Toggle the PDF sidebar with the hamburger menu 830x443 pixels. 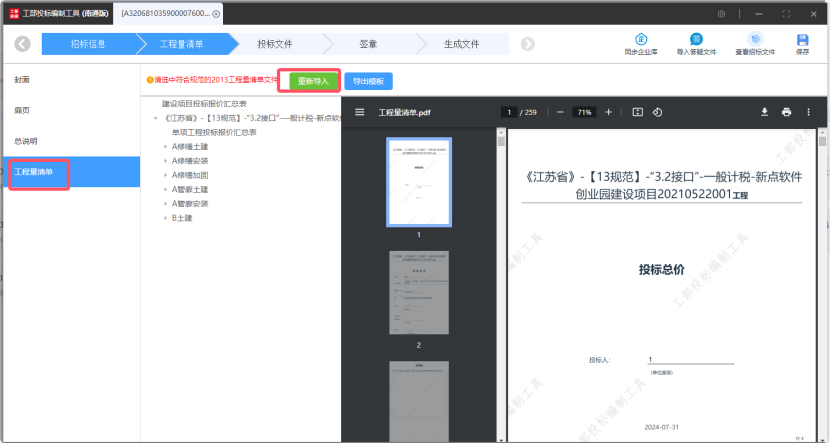pos(360,112)
